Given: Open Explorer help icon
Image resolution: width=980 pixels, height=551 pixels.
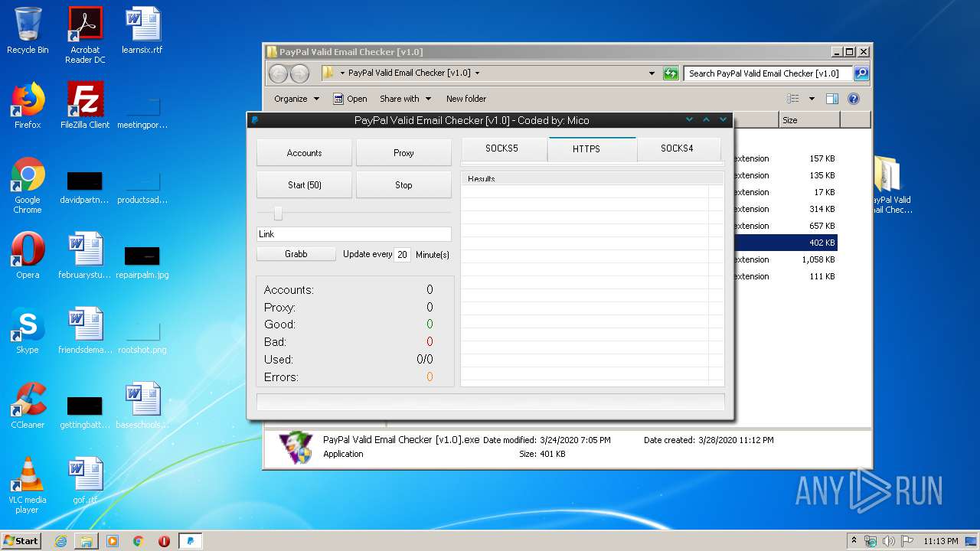Looking at the screenshot, I should click(854, 99).
